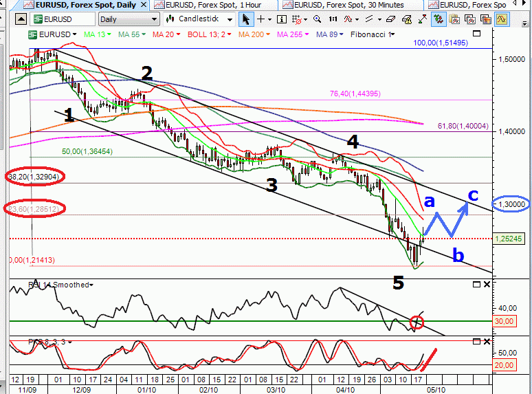
Task: Choose the eraser tool
Action: 390,19
